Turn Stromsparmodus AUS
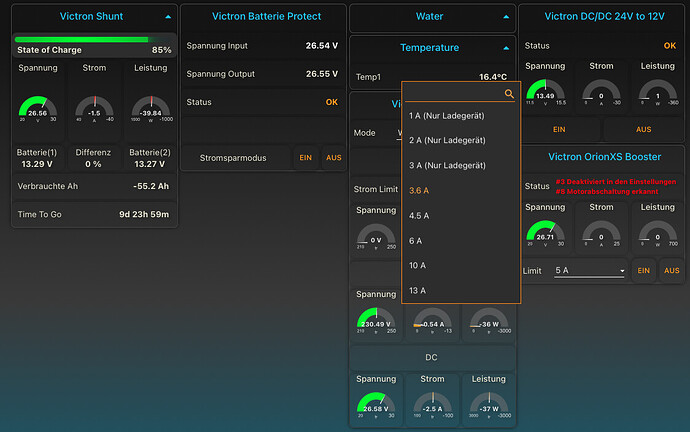 [334, 157]
